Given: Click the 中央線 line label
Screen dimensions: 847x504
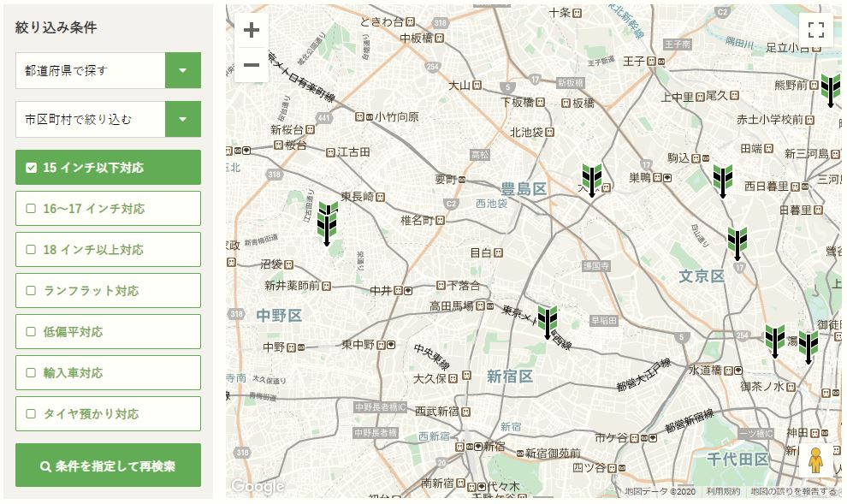Looking at the screenshot, I should point(431,357).
